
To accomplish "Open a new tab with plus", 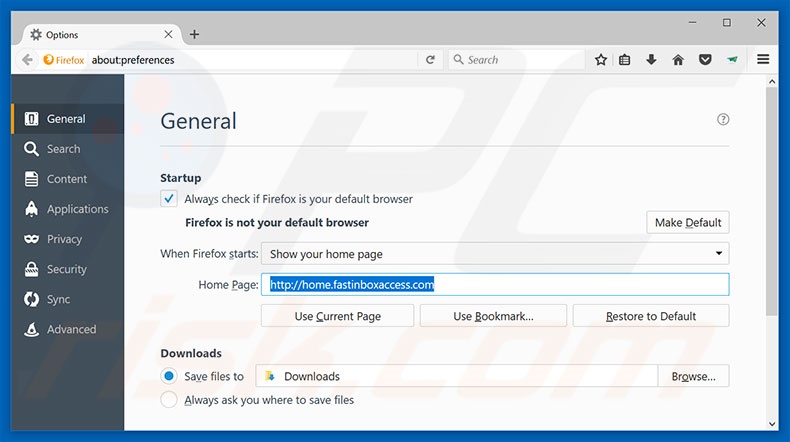I will coord(194,34).
